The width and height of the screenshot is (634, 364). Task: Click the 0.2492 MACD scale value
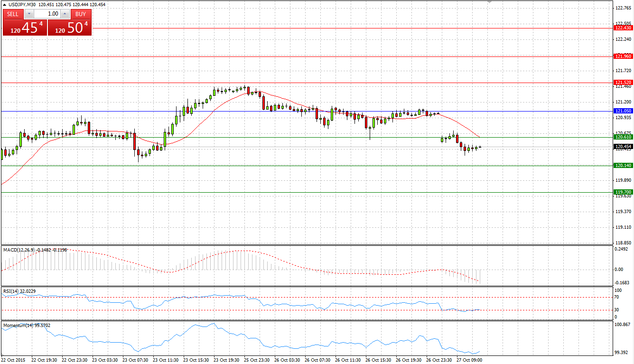pos(622,249)
